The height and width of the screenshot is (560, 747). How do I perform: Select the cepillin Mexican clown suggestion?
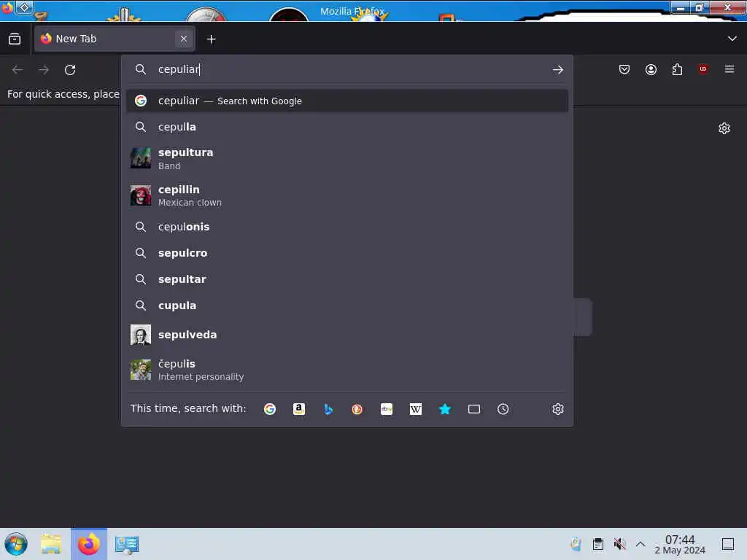(347, 195)
